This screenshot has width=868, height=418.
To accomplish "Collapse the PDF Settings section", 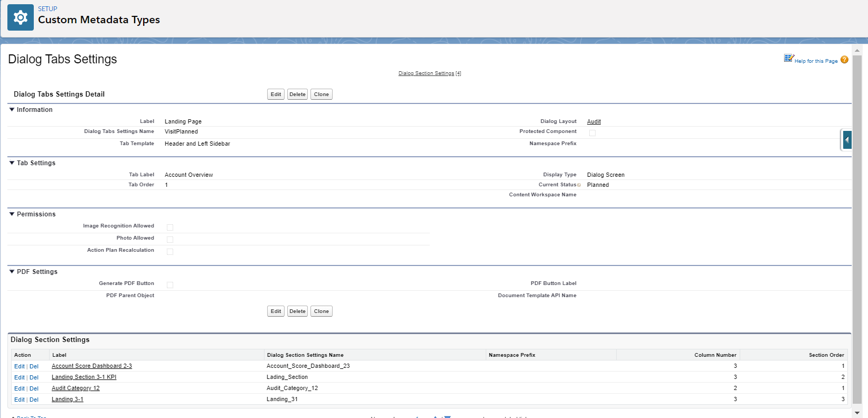I will point(12,272).
